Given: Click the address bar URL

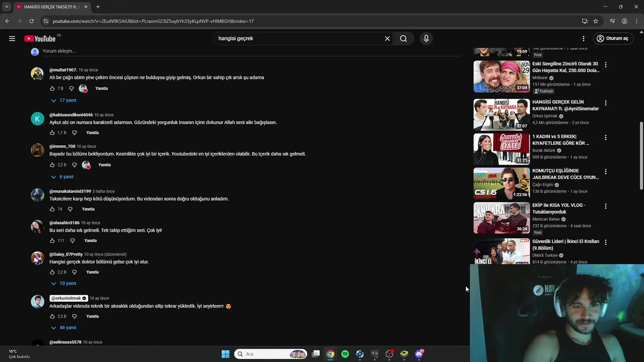Looking at the screenshot, I should coord(153,21).
